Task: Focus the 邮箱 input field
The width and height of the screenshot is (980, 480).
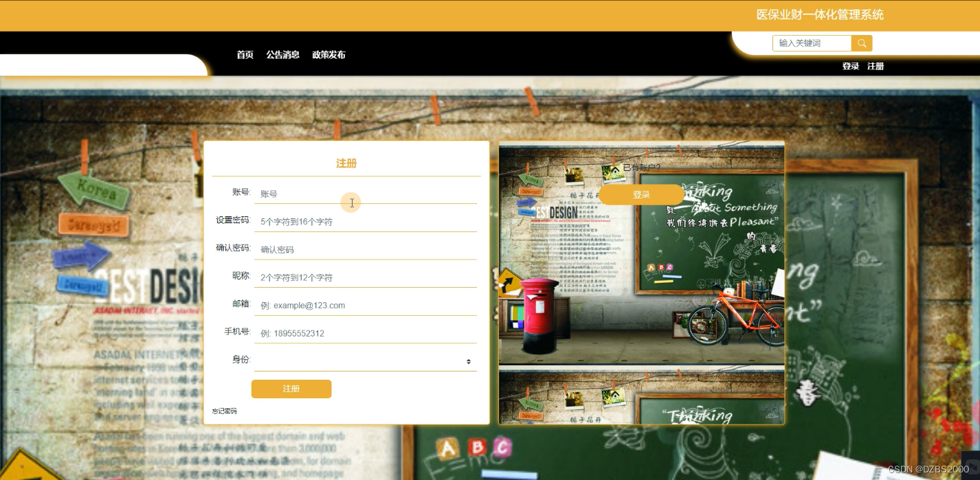Action: click(366, 306)
